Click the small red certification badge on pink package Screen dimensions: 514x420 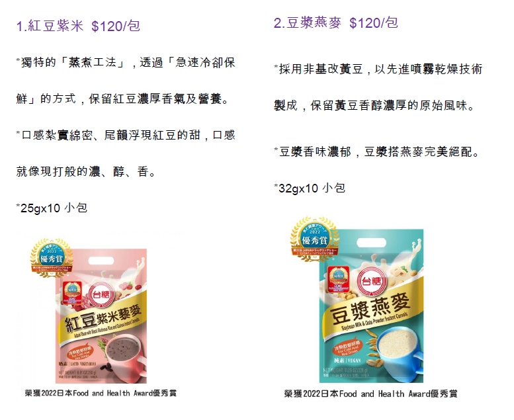pyautogui.click(x=72, y=292)
